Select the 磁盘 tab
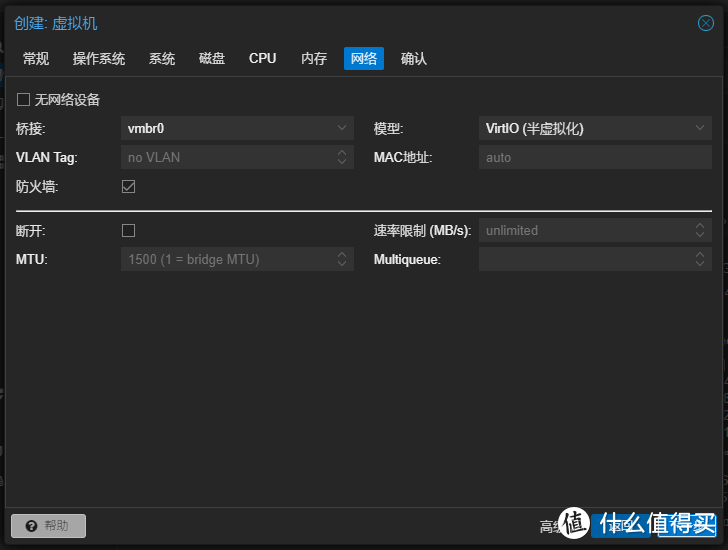 [212, 59]
